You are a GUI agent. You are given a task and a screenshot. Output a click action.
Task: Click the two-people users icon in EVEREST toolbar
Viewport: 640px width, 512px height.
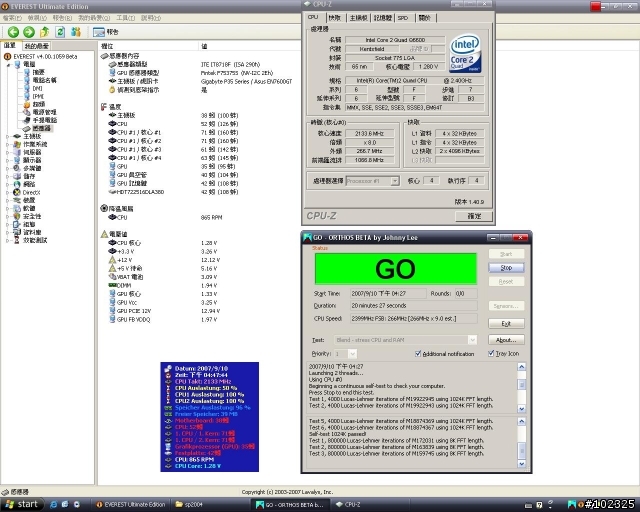click(x=76, y=32)
